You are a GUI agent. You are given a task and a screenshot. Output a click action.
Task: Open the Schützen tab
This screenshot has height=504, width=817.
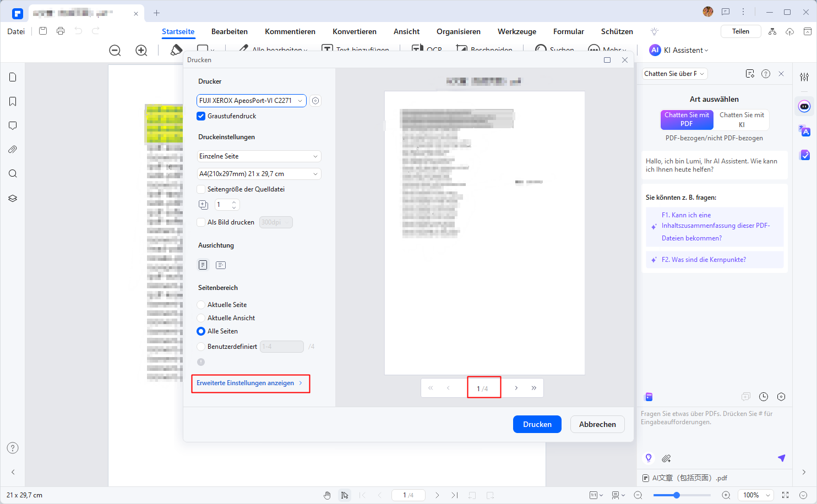(617, 32)
